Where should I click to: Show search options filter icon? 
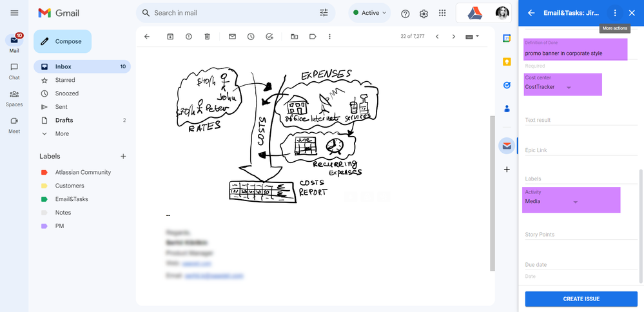click(x=324, y=13)
